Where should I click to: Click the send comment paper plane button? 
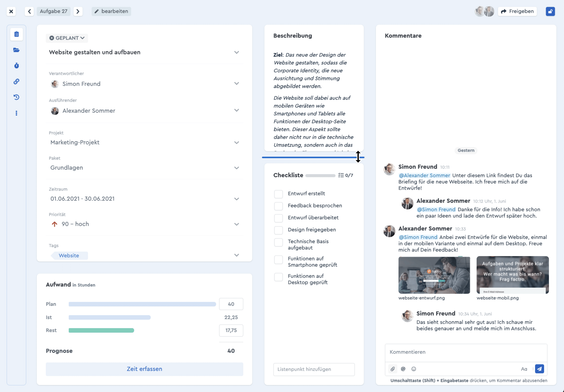539,369
